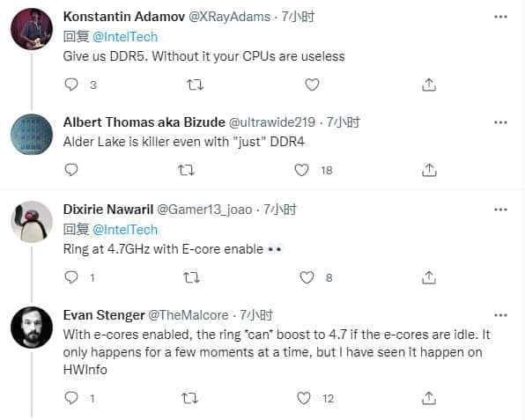This screenshot has width=525, height=420.
Task: Like Dixirie Nawaril's ring 4.7GHz tweet
Action: click(x=307, y=277)
